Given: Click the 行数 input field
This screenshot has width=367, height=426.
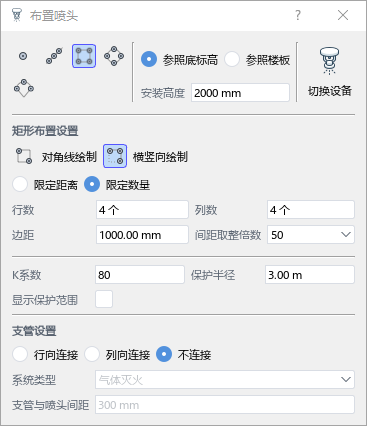Looking at the screenshot, I should point(142,210).
